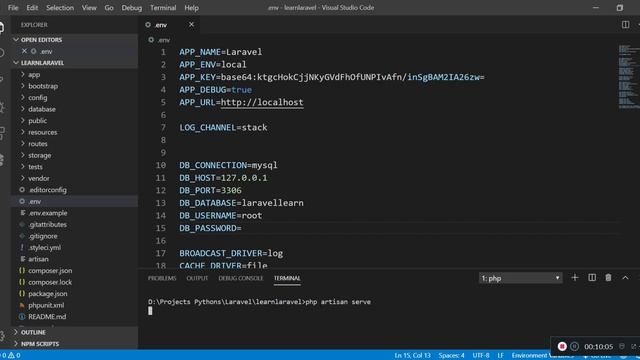Expand the database folder
The image size is (640, 360).
click(x=42, y=109)
